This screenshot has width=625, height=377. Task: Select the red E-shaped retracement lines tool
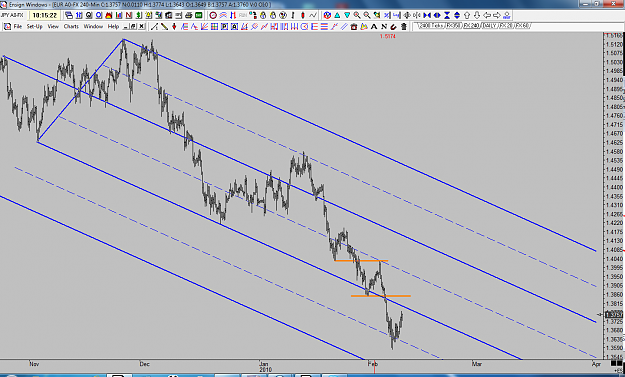[x=314, y=26]
